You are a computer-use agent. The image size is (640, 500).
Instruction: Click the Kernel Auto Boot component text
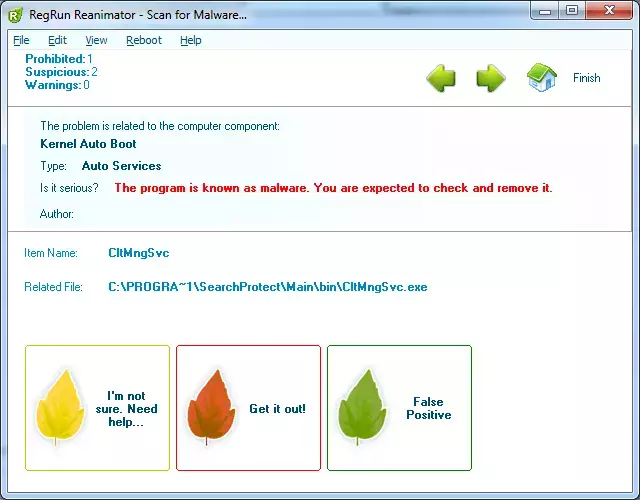[88, 144]
